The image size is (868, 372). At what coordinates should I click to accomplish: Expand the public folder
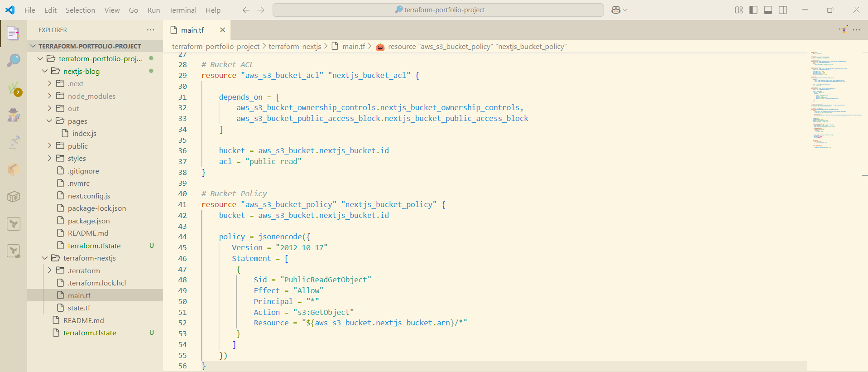pyautogui.click(x=49, y=146)
